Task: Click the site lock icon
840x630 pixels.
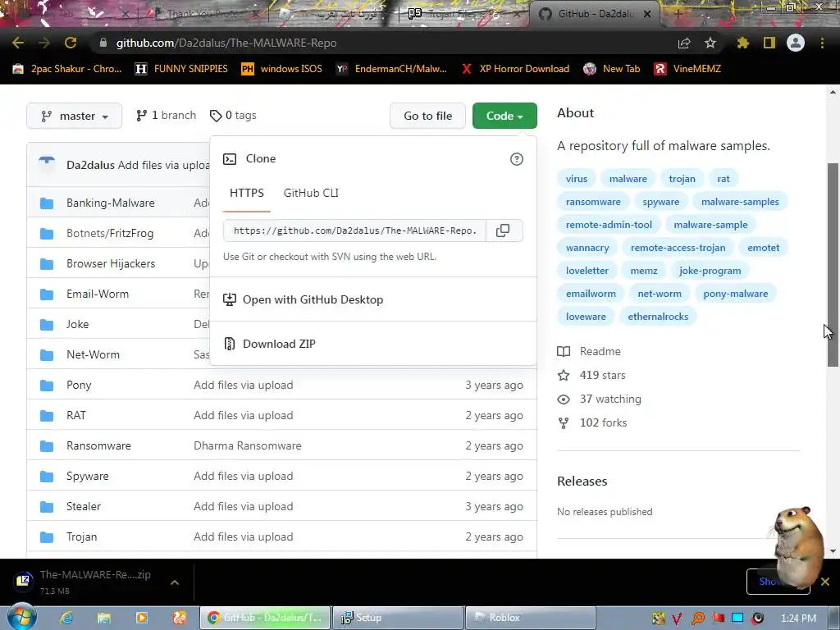Action: pos(103,43)
